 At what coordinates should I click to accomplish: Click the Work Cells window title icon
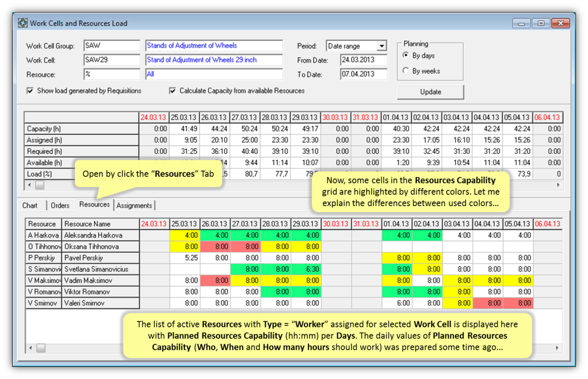(x=23, y=23)
